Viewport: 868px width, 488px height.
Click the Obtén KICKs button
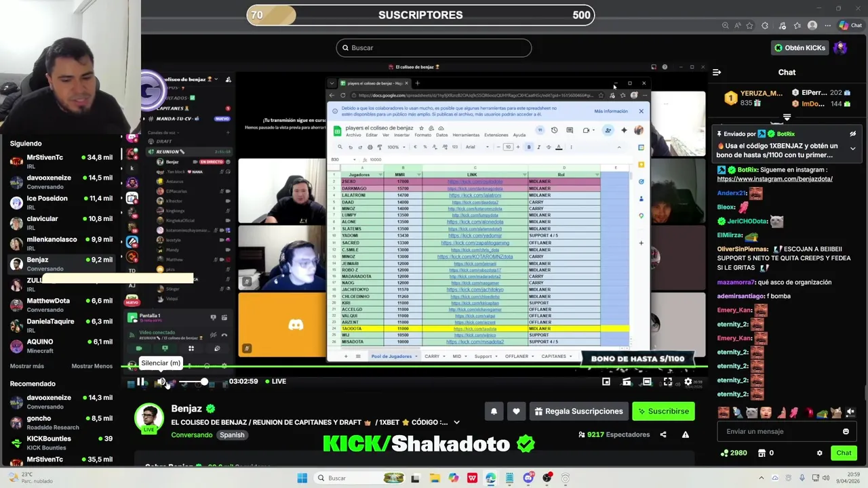(x=799, y=47)
